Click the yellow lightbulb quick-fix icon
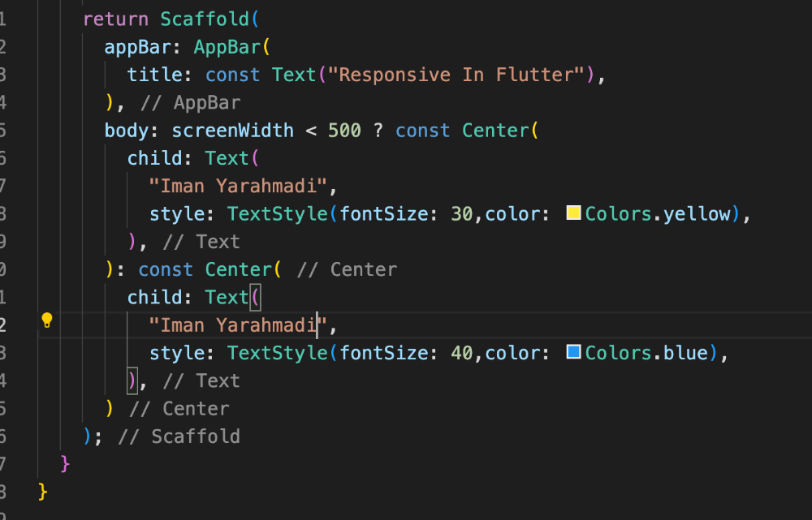 point(46,320)
